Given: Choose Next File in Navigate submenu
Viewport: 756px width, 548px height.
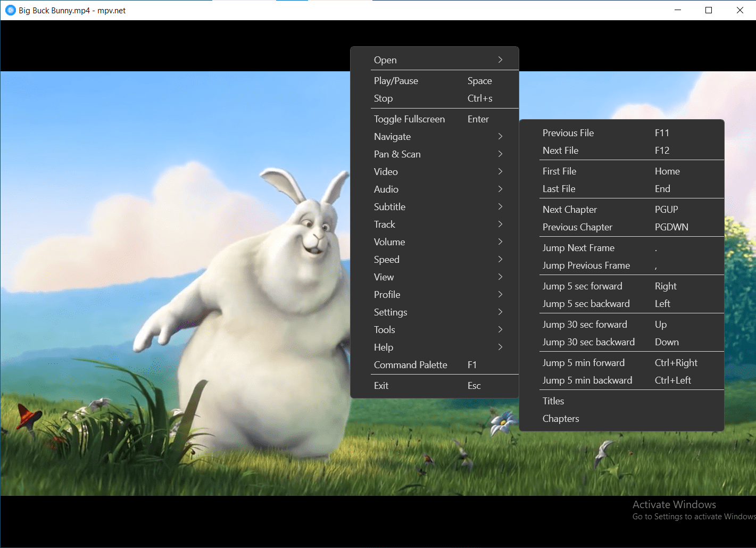Looking at the screenshot, I should (622, 151).
